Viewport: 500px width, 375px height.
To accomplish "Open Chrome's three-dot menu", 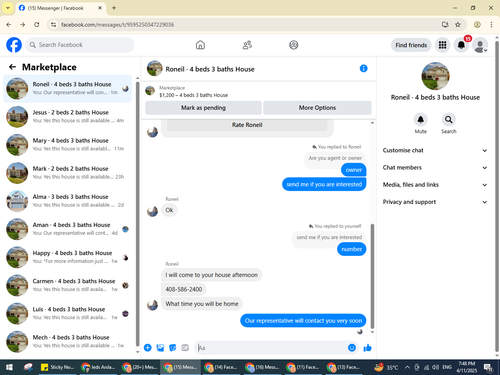I will click(x=491, y=24).
